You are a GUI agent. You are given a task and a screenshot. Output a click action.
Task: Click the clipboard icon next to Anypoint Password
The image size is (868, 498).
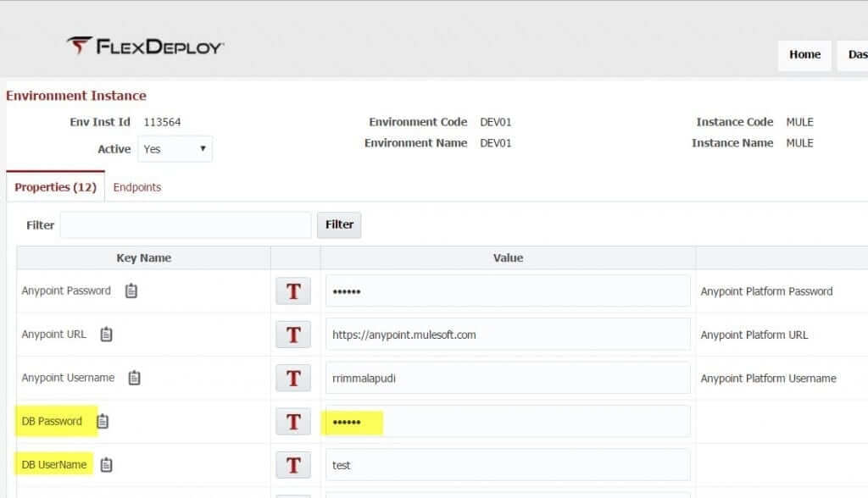pos(131,290)
